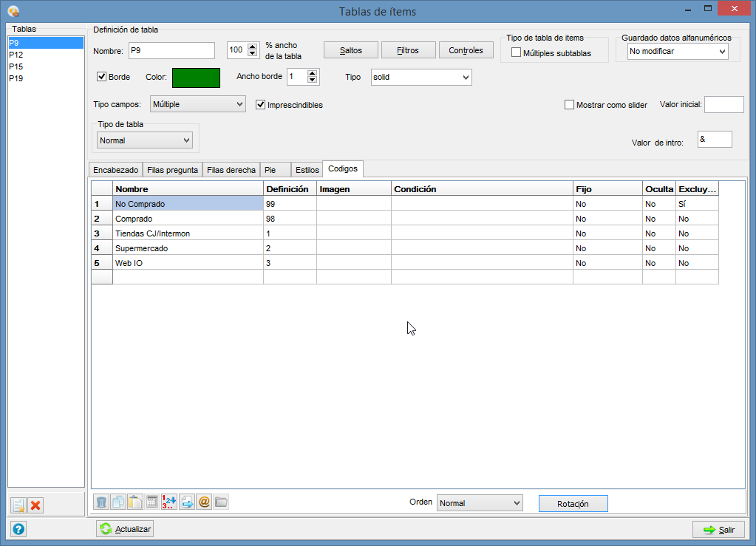Click the trash can delete row icon

click(x=101, y=502)
